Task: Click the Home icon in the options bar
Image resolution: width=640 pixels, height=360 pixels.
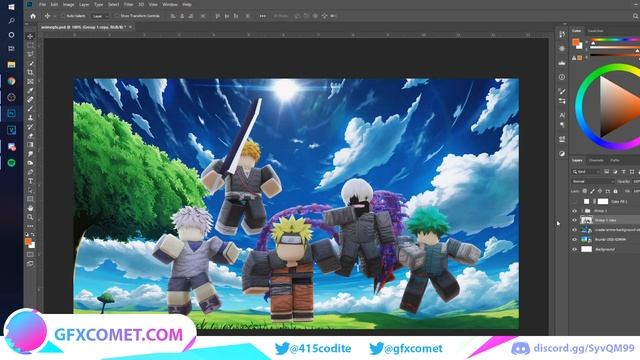Action: pyautogui.click(x=33, y=16)
